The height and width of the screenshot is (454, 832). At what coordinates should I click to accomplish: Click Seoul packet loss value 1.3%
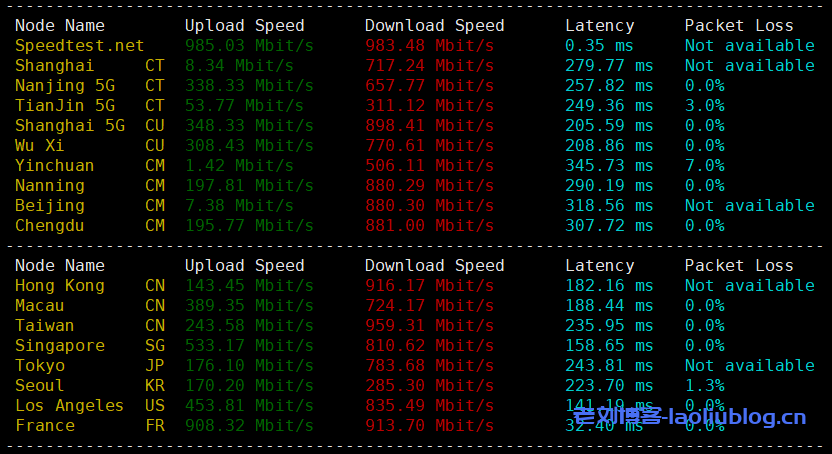click(705, 386)
